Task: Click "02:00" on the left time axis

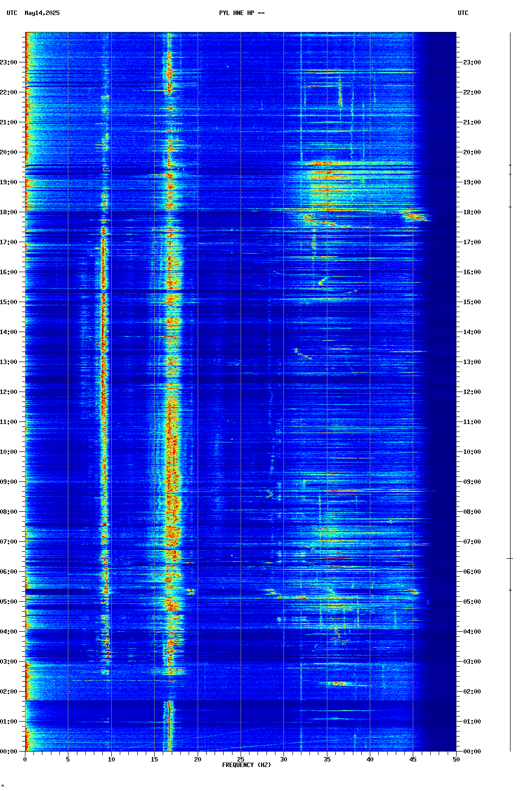Action: click(x=8, y=692)
